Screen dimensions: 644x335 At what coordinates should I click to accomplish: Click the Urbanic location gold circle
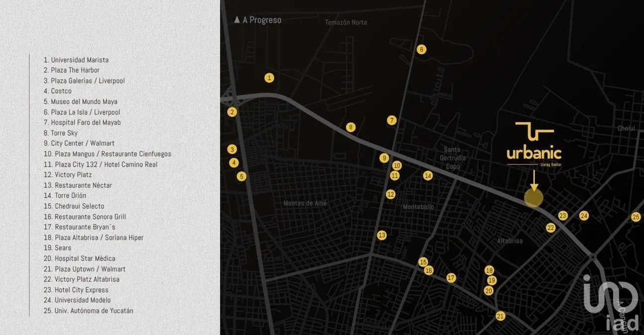[534, 198]
